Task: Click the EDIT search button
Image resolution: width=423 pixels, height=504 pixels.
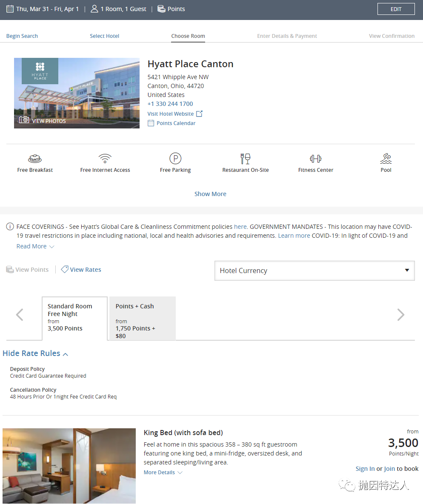Action: point(396,9)
